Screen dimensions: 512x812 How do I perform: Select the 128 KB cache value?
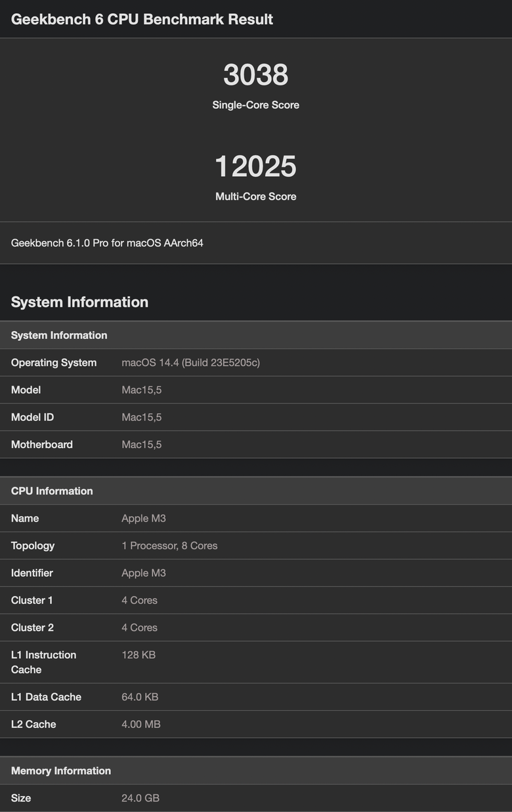(139, 655)
